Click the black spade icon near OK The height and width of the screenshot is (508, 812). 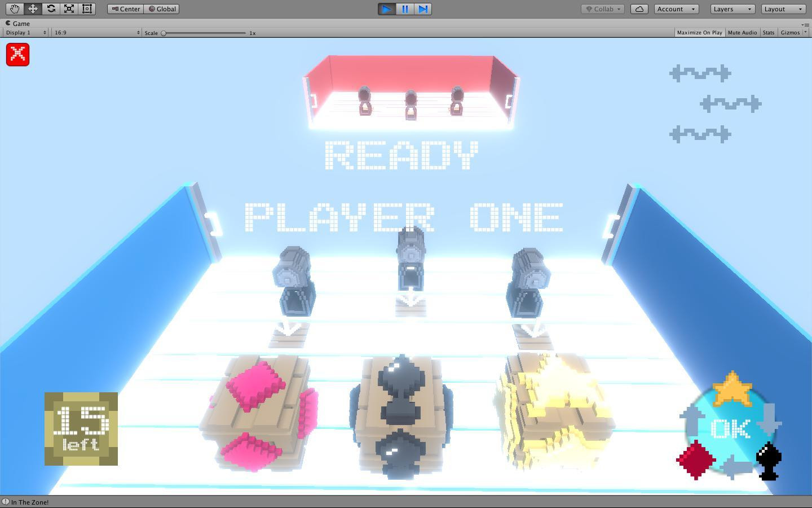[x=769, y=461]
